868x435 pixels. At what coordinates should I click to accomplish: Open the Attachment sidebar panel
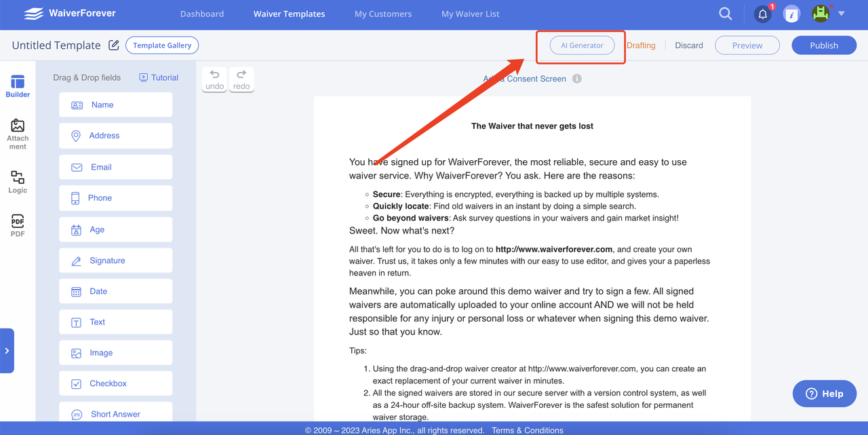point(18,134)
